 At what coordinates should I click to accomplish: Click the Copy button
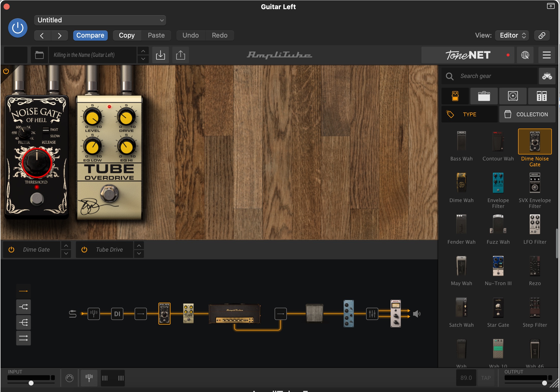127,35
